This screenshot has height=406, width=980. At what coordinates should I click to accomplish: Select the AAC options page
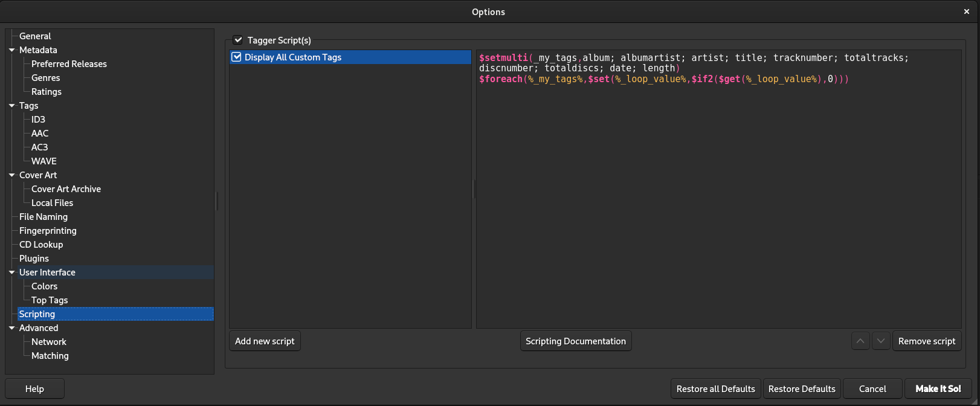40,134
